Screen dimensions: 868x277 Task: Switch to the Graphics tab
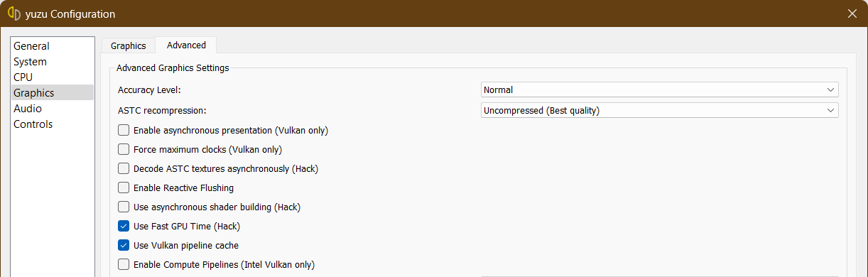tap(129, 45)
